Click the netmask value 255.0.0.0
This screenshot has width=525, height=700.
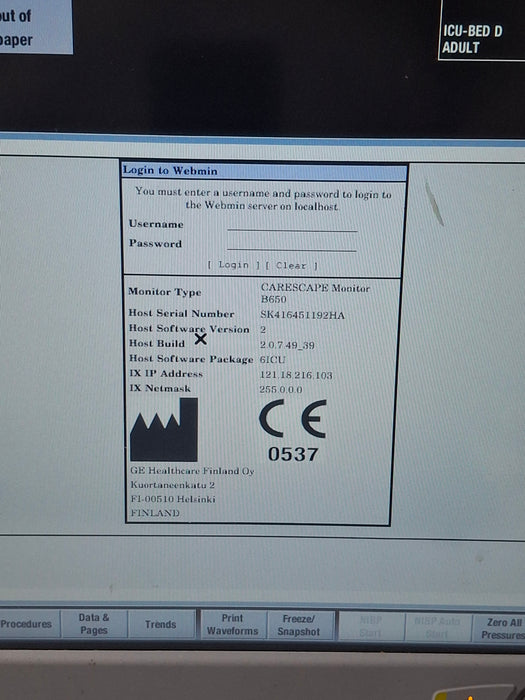point(281,389)
